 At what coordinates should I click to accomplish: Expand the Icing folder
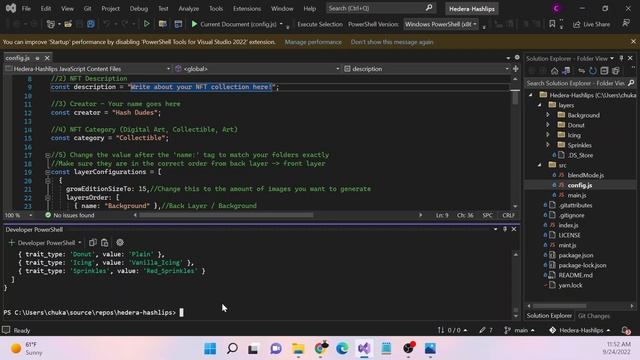[x=548, y=135]
